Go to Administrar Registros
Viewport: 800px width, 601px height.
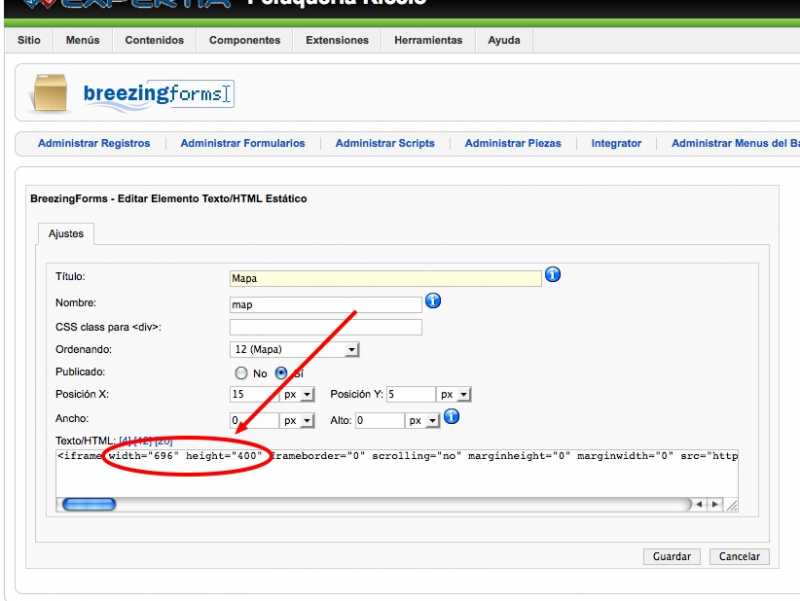tap(94, 143)
